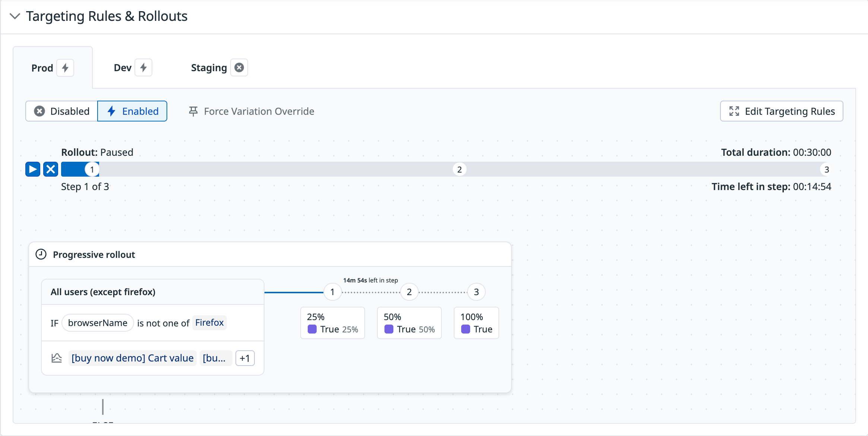Click step 2 marker on the rollout progress bar

click(x=460, y=169)
